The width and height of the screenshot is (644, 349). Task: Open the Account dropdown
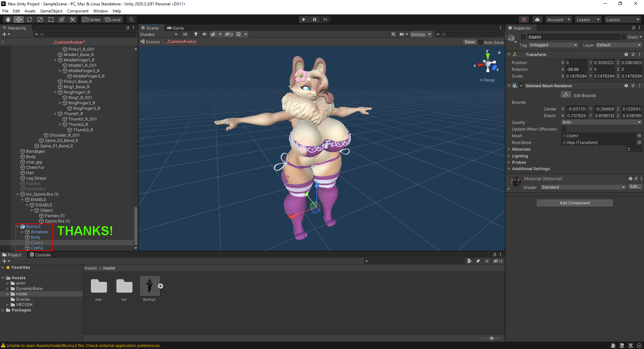pos(558,19)
